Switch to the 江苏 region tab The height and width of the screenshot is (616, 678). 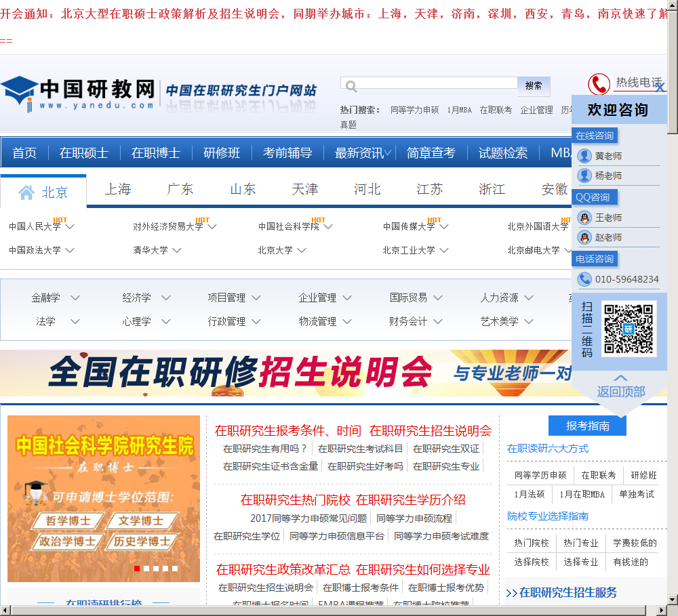[x=429, y=189]
